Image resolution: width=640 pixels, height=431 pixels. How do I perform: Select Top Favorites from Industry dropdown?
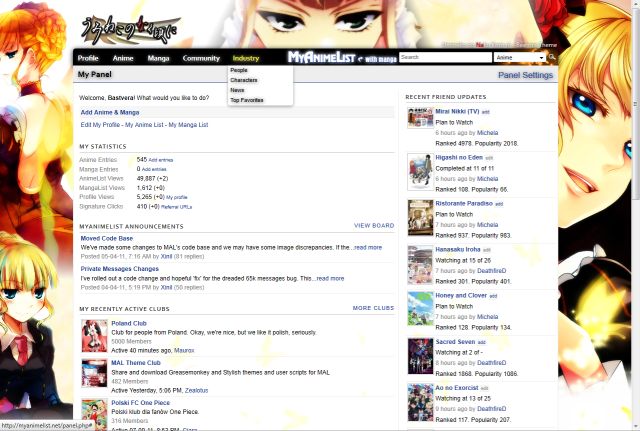click(x=247, y=100)
